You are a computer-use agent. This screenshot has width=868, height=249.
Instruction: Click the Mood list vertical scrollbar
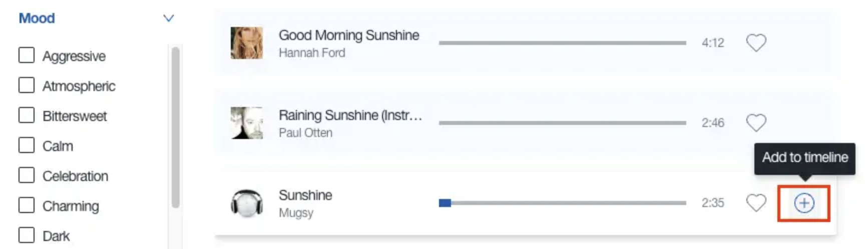(x=175, y=127)
